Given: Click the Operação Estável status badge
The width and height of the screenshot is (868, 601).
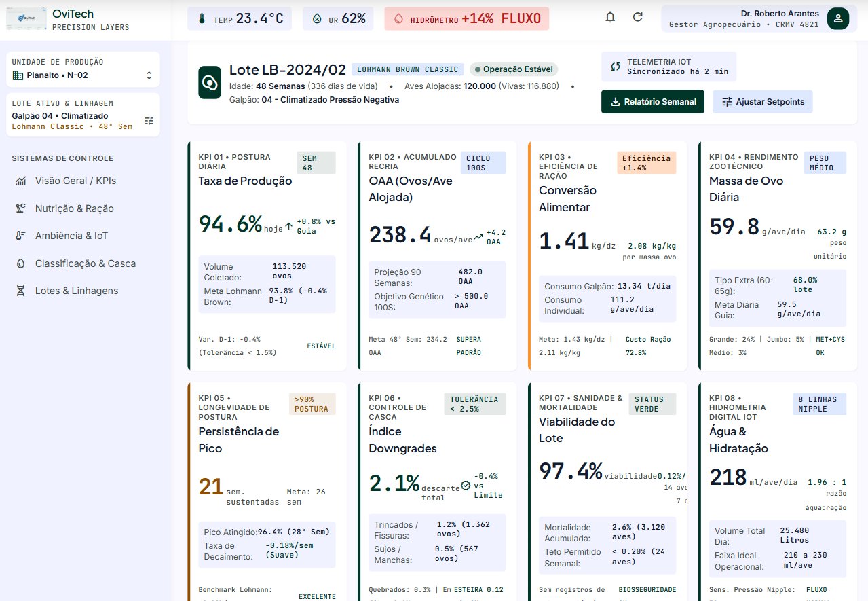Looking at the screenshot, I should [513, 69].
